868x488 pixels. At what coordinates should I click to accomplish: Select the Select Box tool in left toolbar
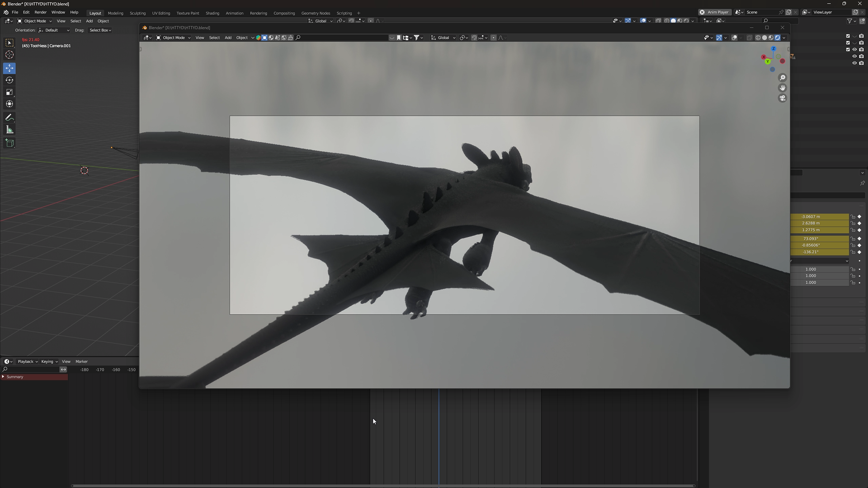click(9, 42)
